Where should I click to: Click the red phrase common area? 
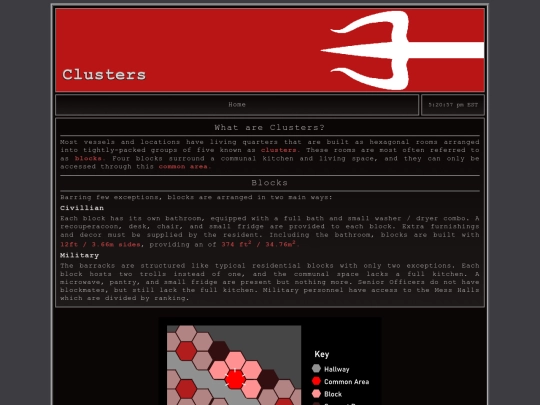(185, 167)
